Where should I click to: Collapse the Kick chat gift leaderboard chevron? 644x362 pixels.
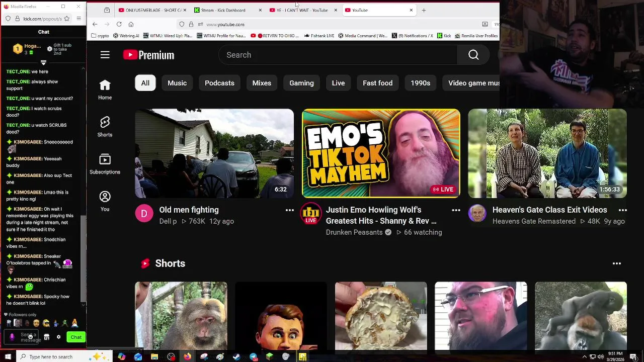pyautogui.click(x=43, y=63)
